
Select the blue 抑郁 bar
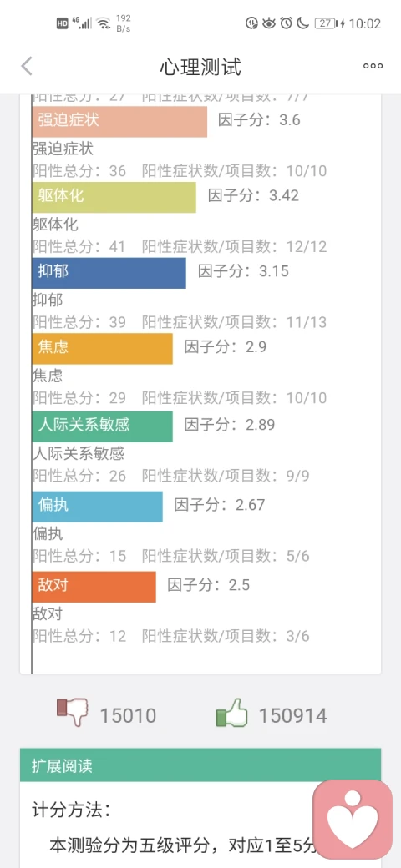109,273
